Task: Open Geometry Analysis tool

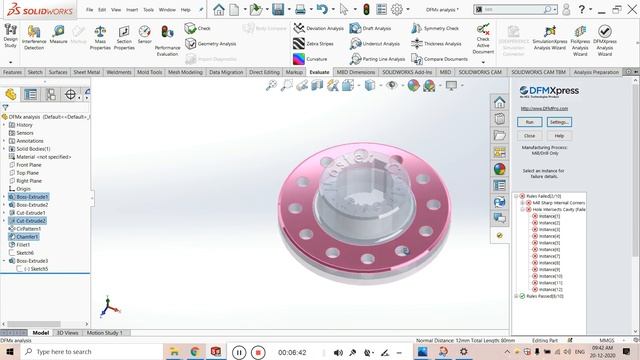Action: click(211, 44)
